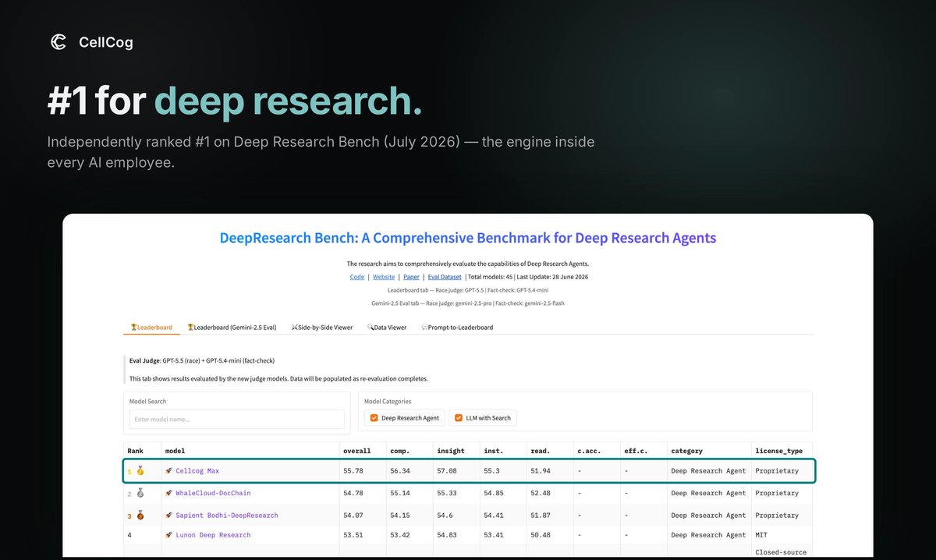Click the overall score 53.51

(353, 535)
